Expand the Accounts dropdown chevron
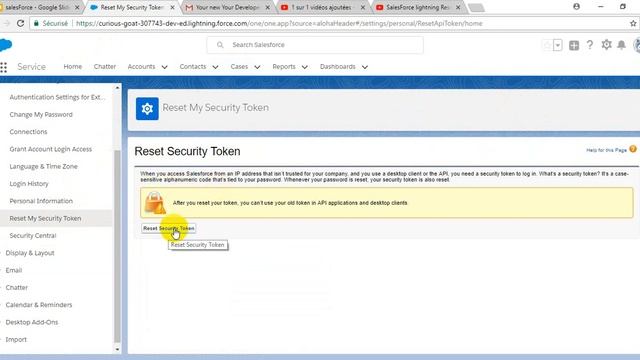 coord(164,67)
